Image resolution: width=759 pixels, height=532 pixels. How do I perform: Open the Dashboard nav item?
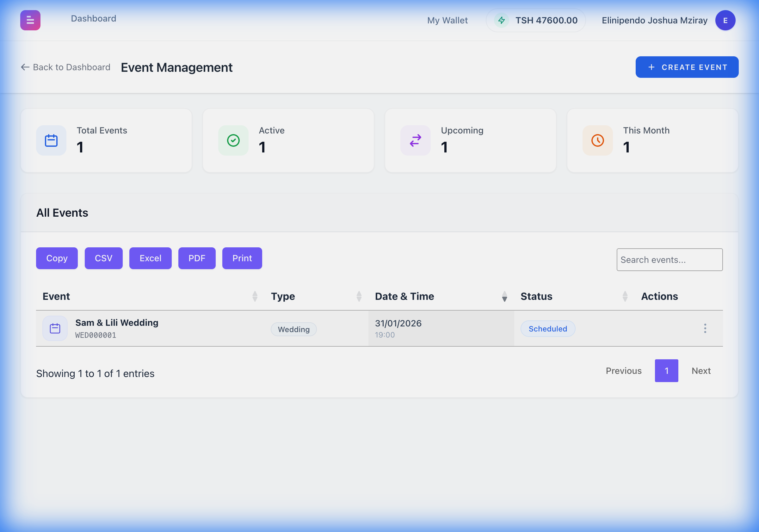[94, 19]
